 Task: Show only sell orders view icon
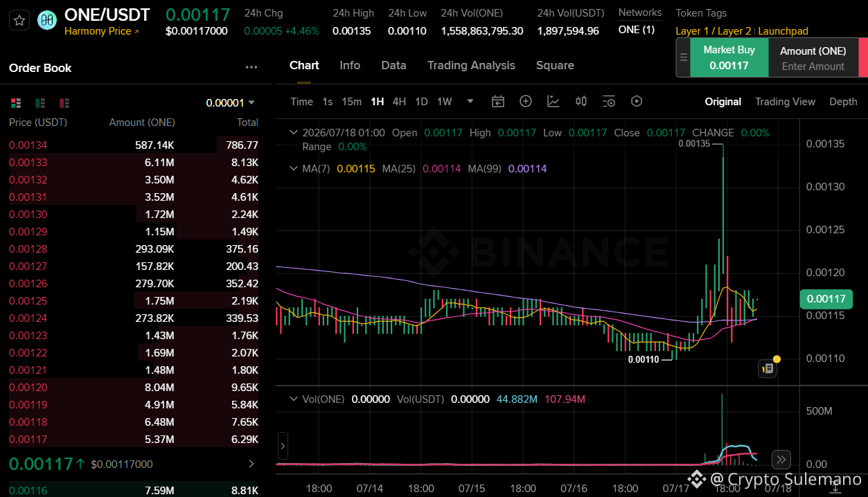[64, 103]
